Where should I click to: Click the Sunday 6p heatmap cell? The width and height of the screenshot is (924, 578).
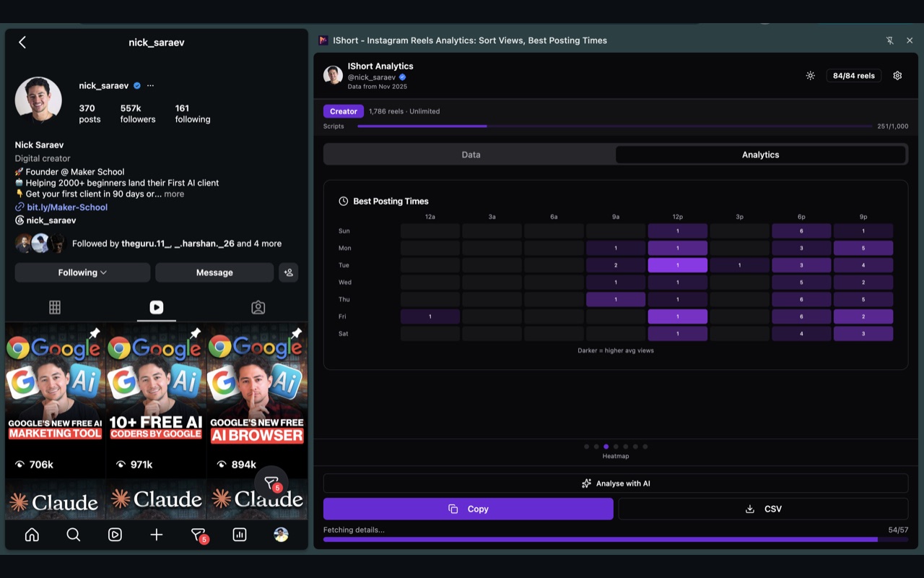click(x=801, y=231)
